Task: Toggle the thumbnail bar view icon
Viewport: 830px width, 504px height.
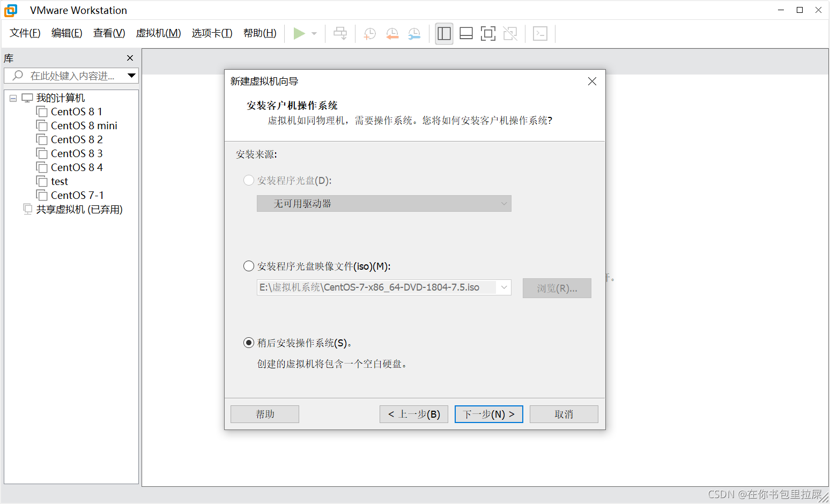Action: 466,34
